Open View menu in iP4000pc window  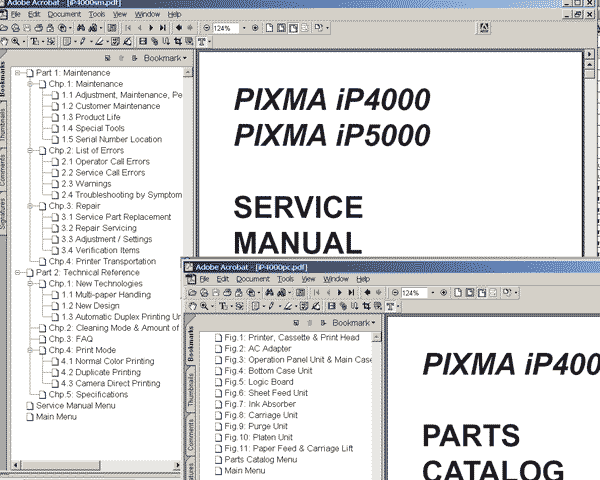click(308, 279)
